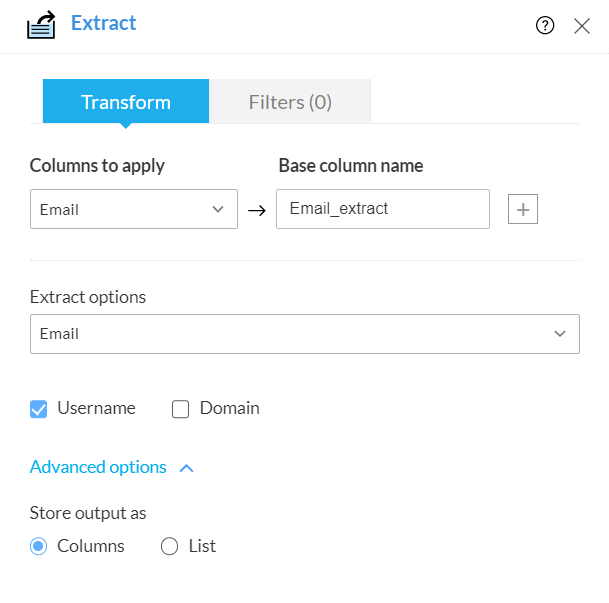Screen dimensions: 609x603
Task: Click the List label text
Action: [202, 546]
